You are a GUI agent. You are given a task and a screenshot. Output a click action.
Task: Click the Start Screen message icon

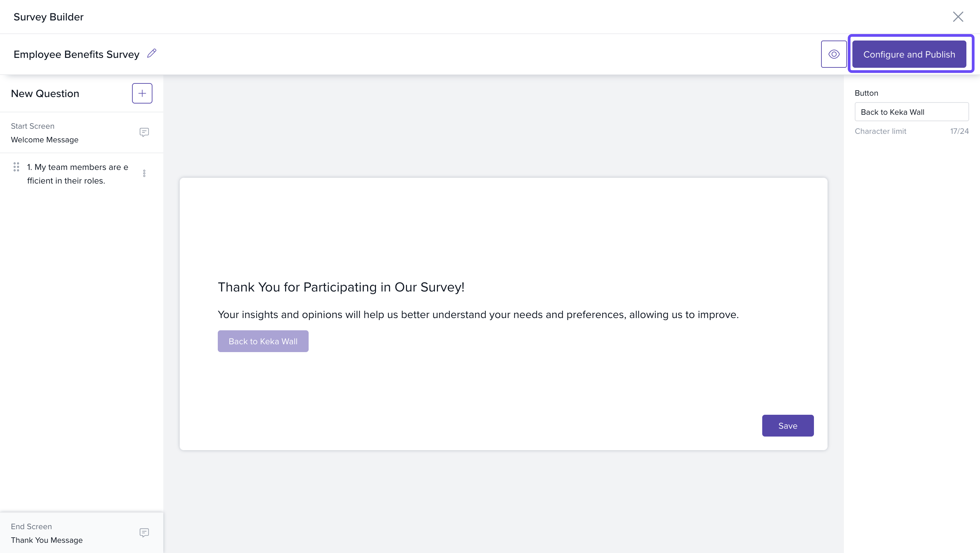point(144,132)
